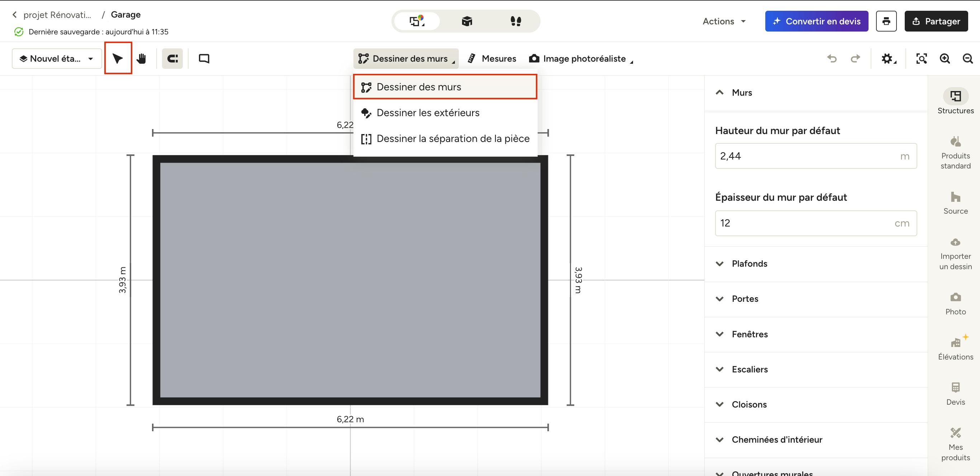Expand the Plafonds section
This screenshot has width=980, height=476.
click(816, 264)
